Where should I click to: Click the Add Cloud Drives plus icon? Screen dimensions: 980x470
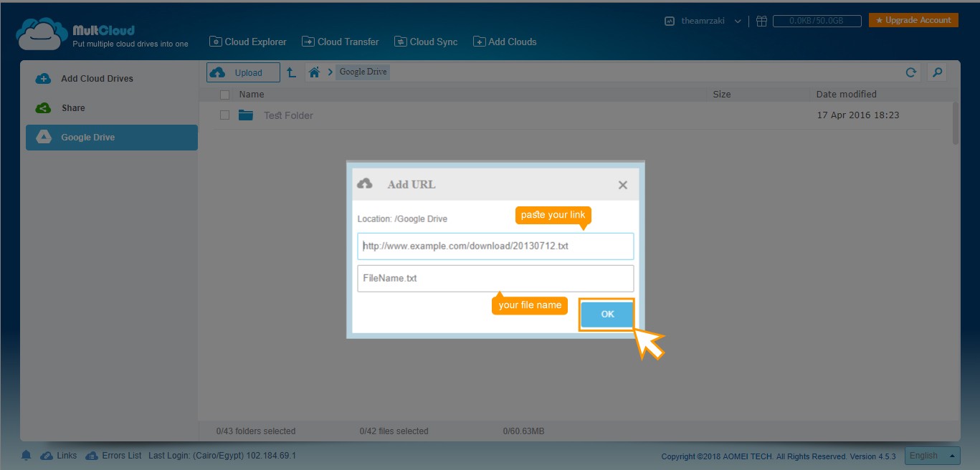43,79
